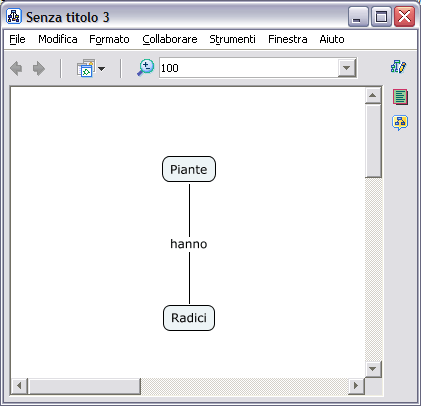
Task: Click the back navigation arrow
Action: click(16, 69)
